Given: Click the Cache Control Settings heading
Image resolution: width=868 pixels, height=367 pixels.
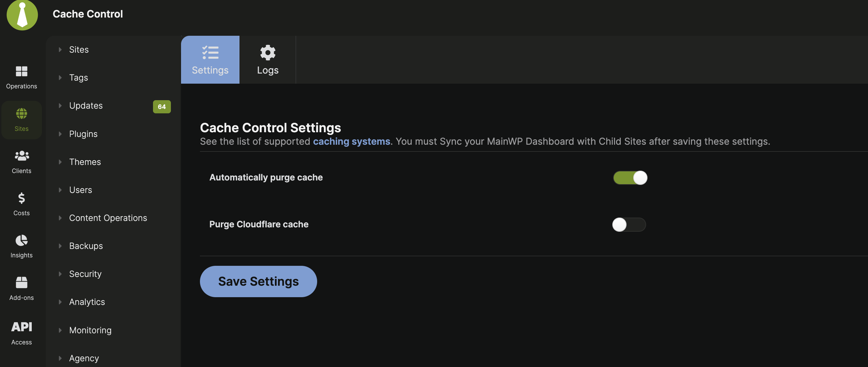Looking at the screenshot, I should [x=271, y=128].
